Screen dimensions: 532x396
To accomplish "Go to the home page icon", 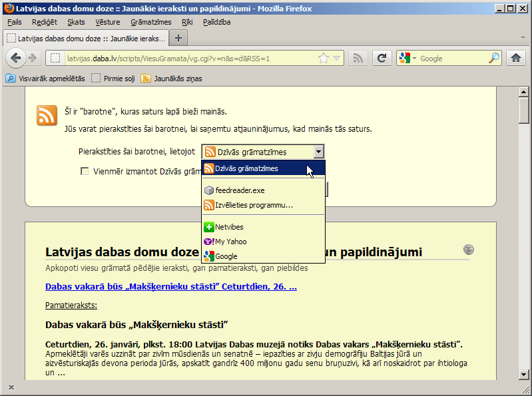I will [x=516, y=59].
